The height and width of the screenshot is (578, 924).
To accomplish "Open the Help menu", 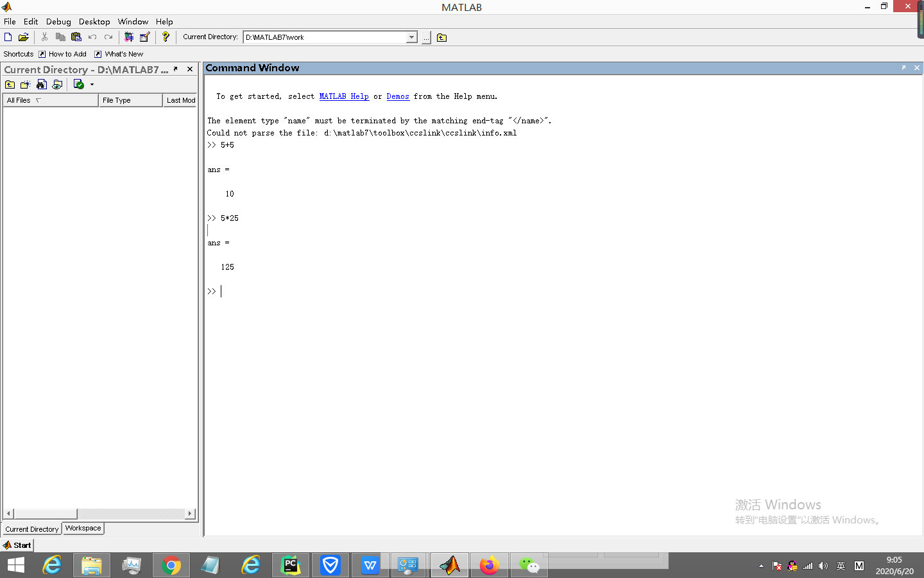I will 164,21.
